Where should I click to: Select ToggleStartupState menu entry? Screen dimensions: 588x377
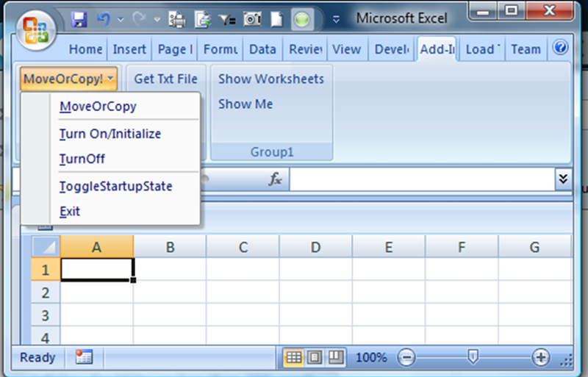click(x=111, y=187)
